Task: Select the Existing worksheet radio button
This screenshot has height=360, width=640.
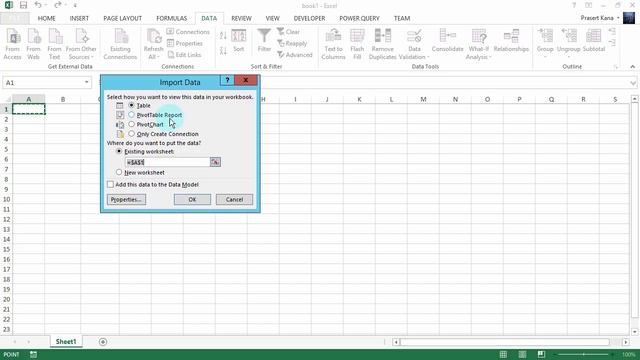Action: [119, 151]
